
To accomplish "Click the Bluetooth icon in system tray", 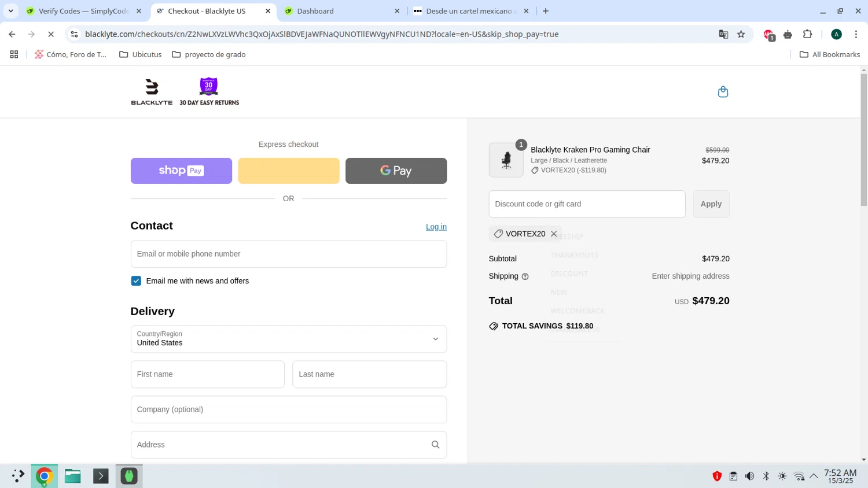I will point(766,476).
